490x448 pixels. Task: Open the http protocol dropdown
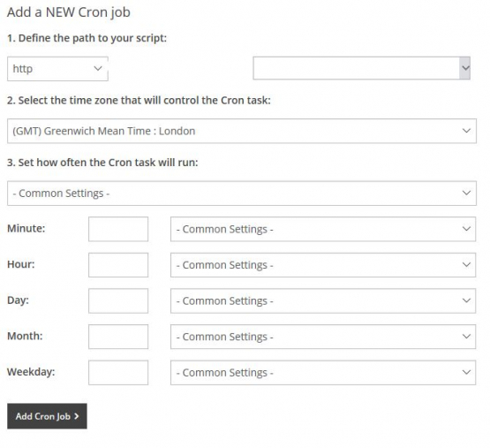57,69
